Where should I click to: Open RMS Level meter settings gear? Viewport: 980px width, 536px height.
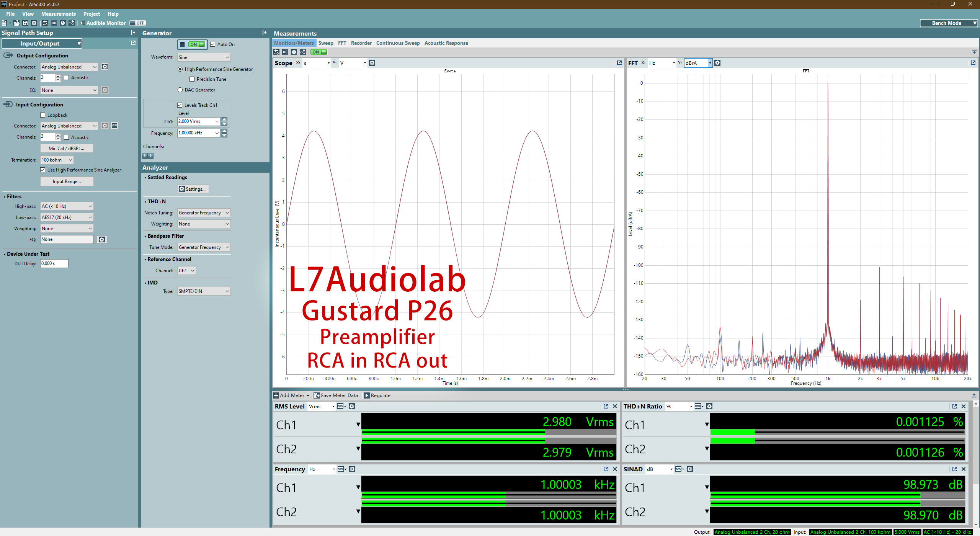point(352,406)
